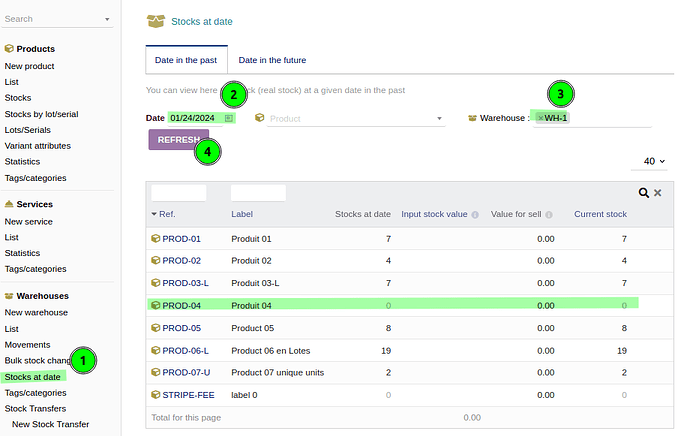Click 'Product 06 en Lotes' label cell

(271, 351)
